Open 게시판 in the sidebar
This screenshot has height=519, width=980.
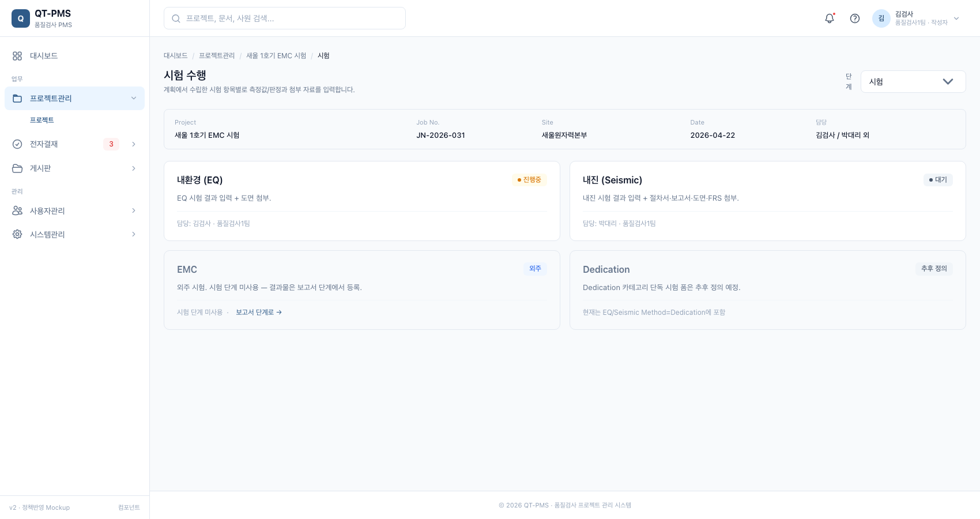[74, 168]
